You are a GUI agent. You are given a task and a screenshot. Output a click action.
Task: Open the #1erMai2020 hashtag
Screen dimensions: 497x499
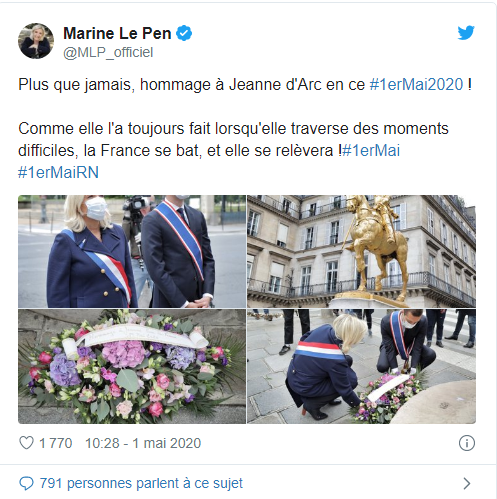point(416,84)
